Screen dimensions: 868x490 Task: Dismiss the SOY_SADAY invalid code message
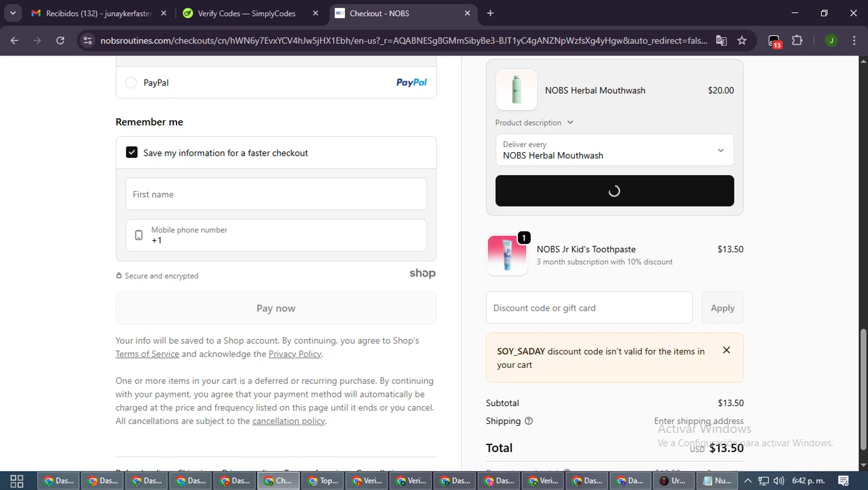pyautogui.click(x=726, y=350)
